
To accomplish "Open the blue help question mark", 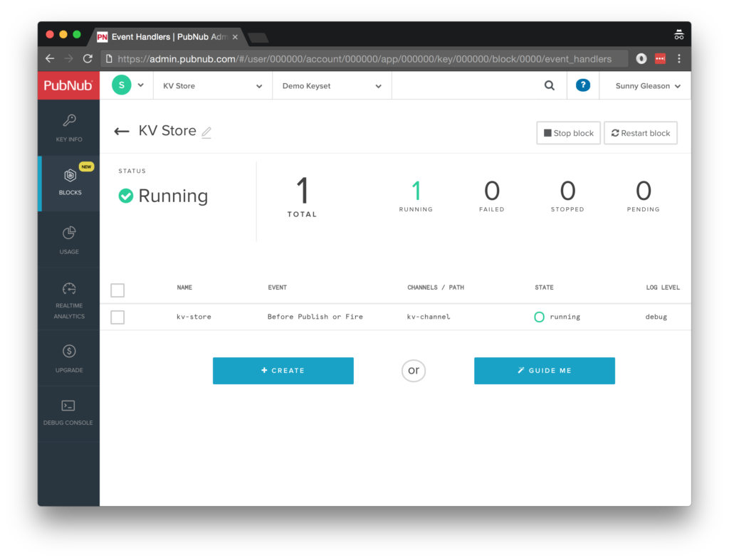I will click(x=582, y=86).
